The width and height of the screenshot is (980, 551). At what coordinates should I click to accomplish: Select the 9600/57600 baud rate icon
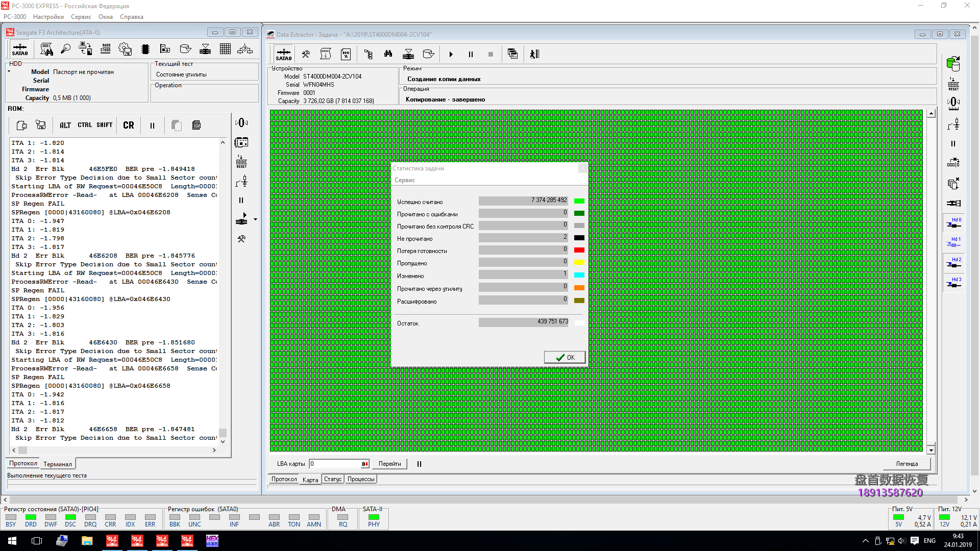coord(106,49)
